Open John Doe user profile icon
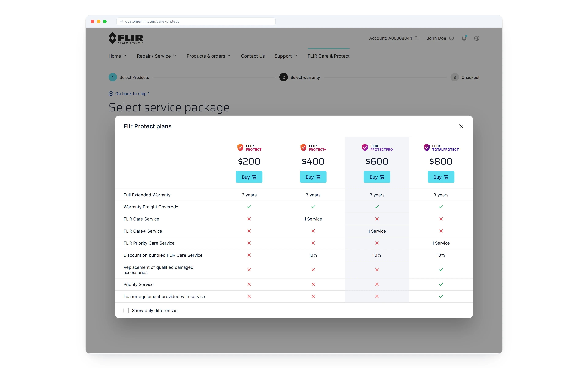 click(x=451, y=38)
